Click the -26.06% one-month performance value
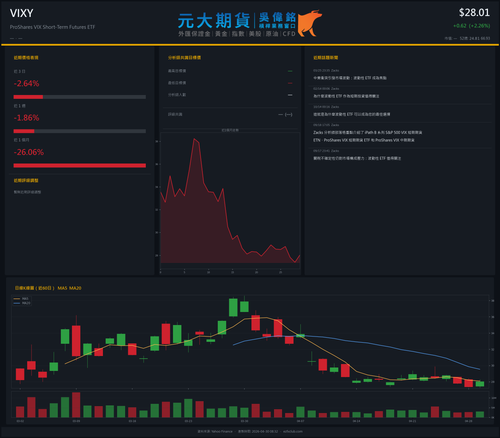500x438 pixels. [29, 152]
